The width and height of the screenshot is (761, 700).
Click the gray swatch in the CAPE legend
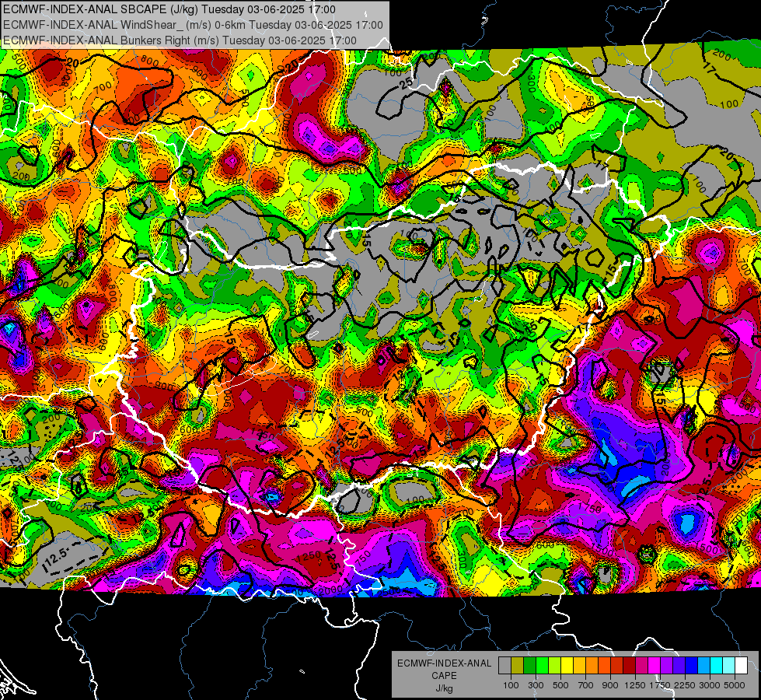(504, 666)
